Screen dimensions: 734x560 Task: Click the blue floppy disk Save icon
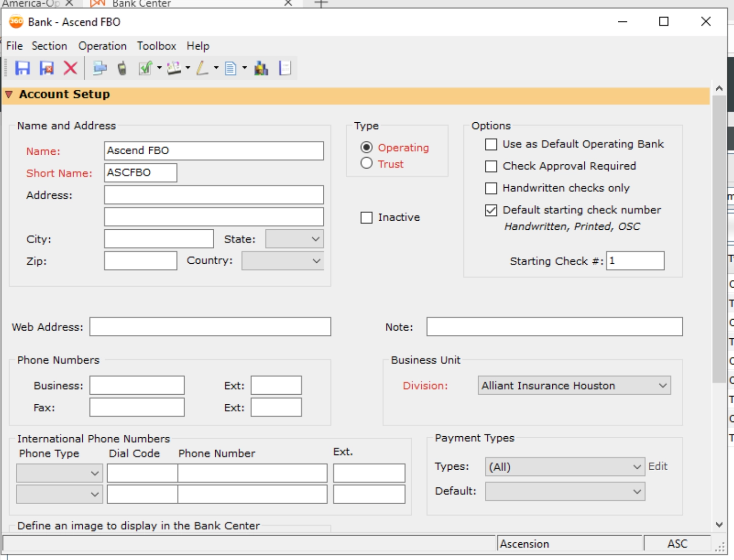[22, 68]
